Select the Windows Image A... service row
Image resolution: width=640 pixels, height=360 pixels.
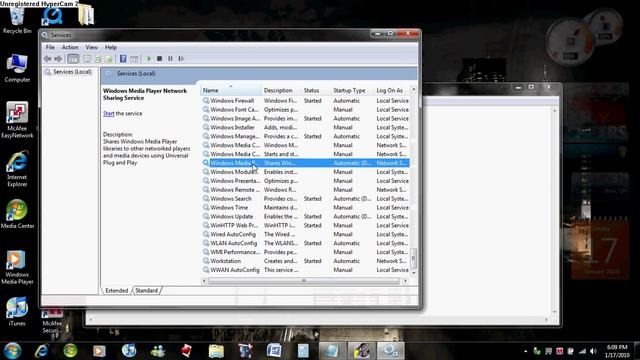point(305,118)
